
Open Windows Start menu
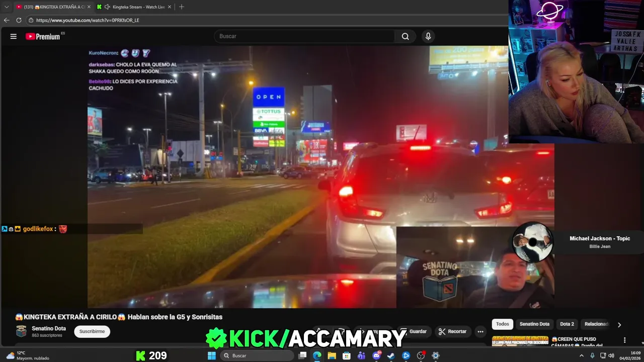[x=212, y=355]
